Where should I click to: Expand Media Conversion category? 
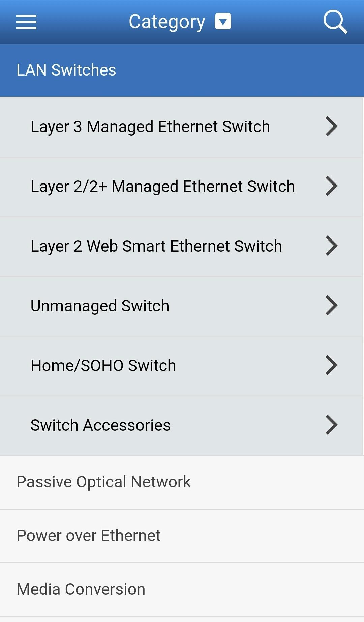pyautogui.click(x=81, y=589)
